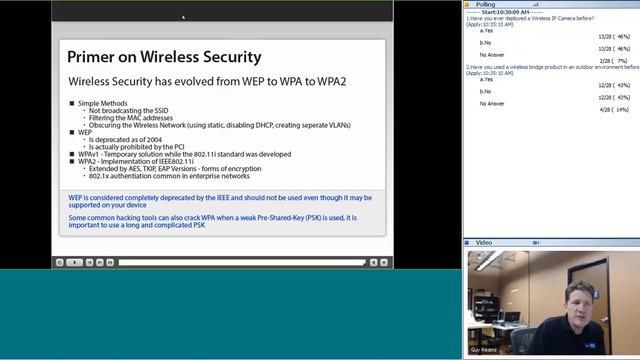Click 'Is deprecated as of 2004' line
This screenshot has width=640, height=360.
125,140
